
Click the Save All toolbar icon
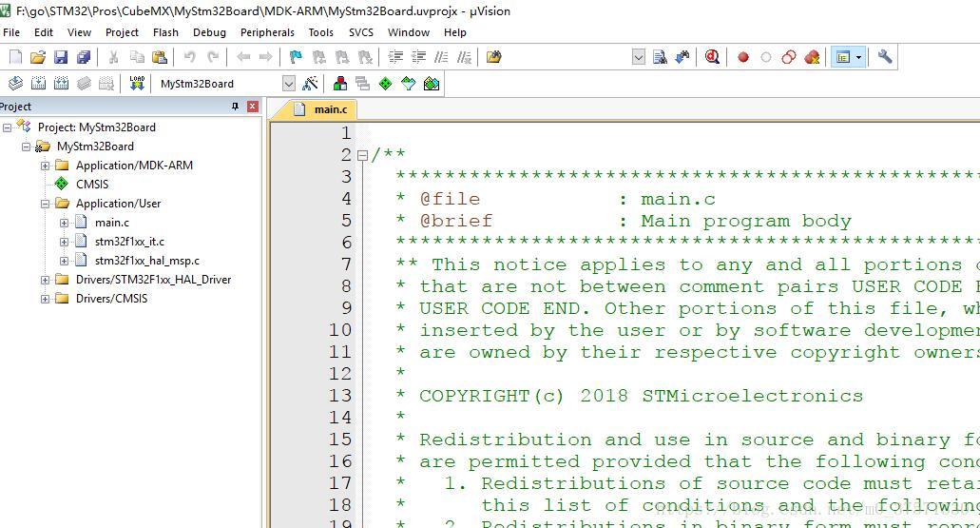click(x=84, y=57)
